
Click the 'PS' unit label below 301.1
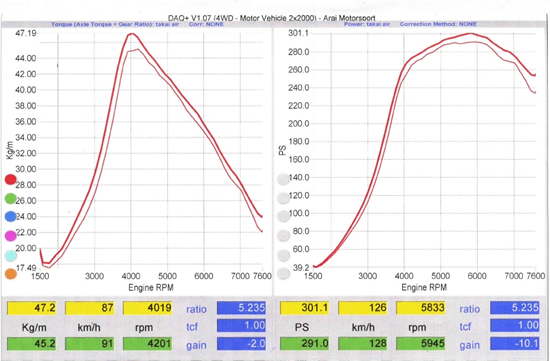pos(302,327)
